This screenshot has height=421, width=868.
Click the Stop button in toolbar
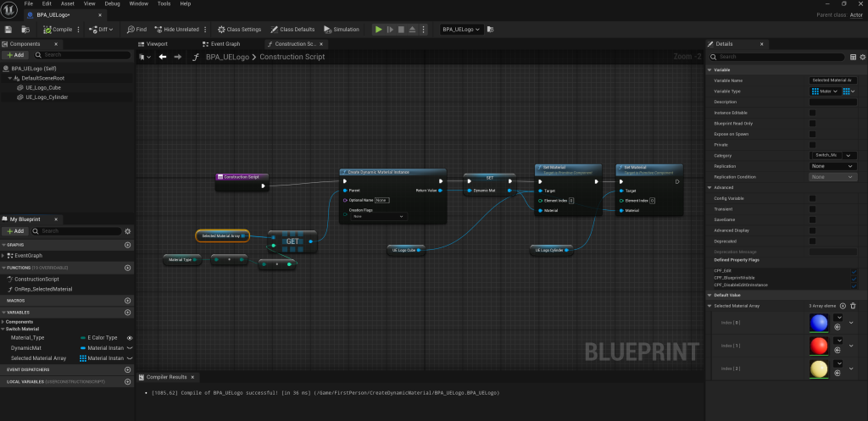401,30
